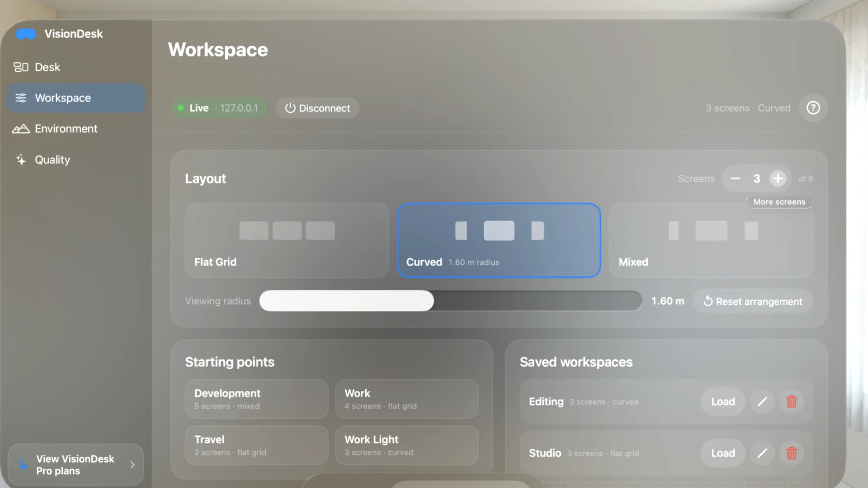Viewport: 868px width, 488px height.
Task: Load the Editing saved workspace
Action: pyautogui.click(x=723, y=402)
